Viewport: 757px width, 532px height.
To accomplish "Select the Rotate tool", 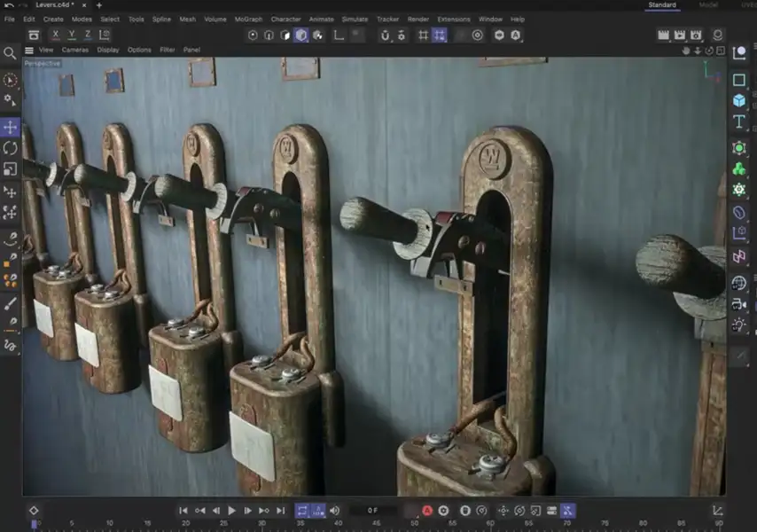I will pyautogui.click(x=10, y=148).
